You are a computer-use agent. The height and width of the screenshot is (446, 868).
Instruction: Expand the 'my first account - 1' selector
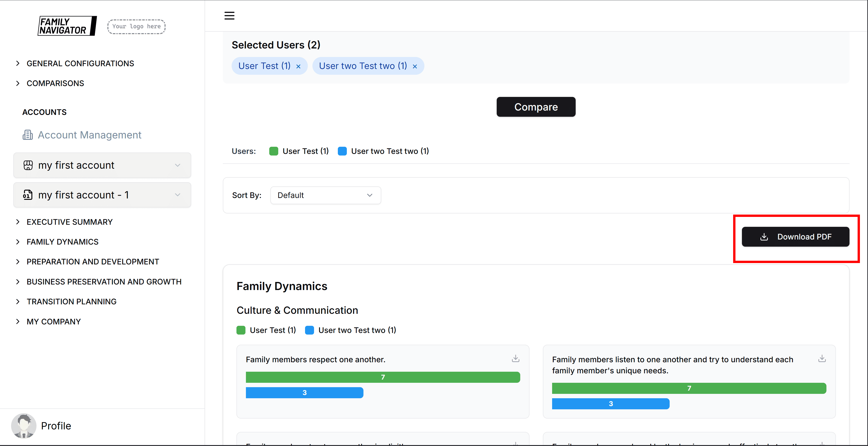click(102, 195)
